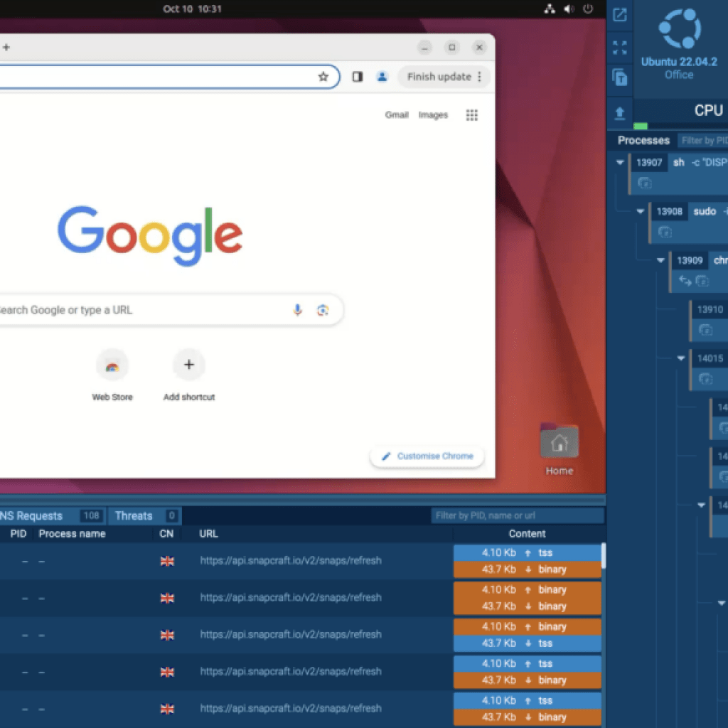The height and width of the screenshot is (728, 728).
Task: Select process 13910 in tree
Action: (710, 310)
